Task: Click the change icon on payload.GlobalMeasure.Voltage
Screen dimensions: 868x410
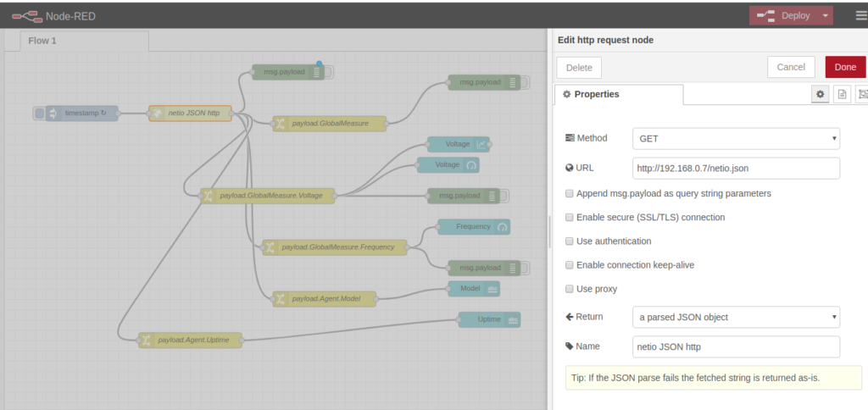Action: click(208, 196)
